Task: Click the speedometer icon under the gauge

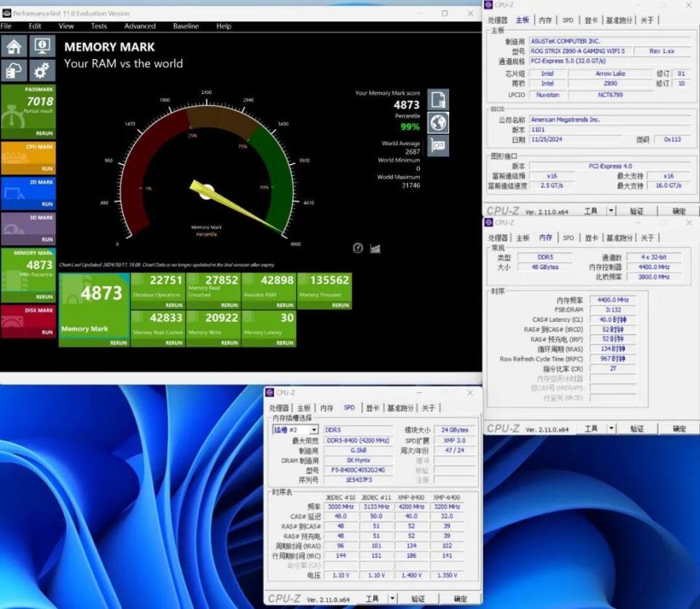Action: tap(358, 248)
